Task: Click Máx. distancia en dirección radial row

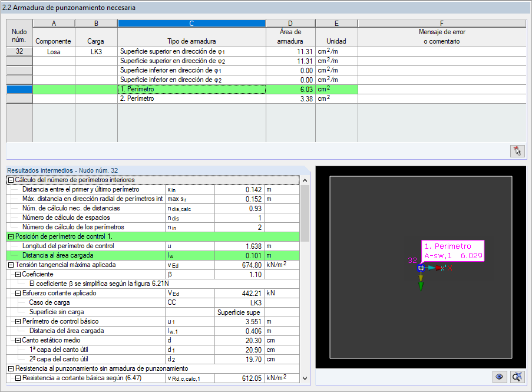Action: point(153,199)
